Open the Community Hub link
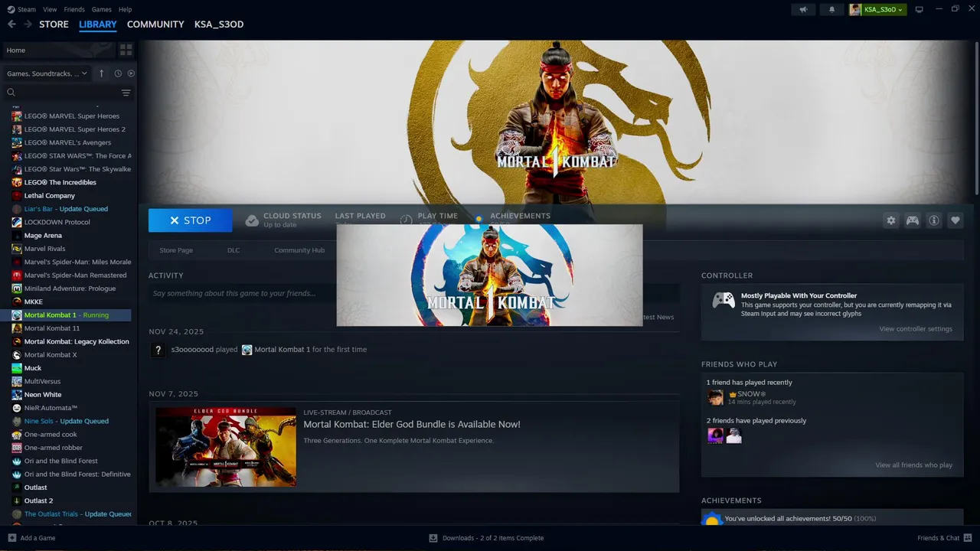This screenshot has height=551, width=980. tap(299, 250)
